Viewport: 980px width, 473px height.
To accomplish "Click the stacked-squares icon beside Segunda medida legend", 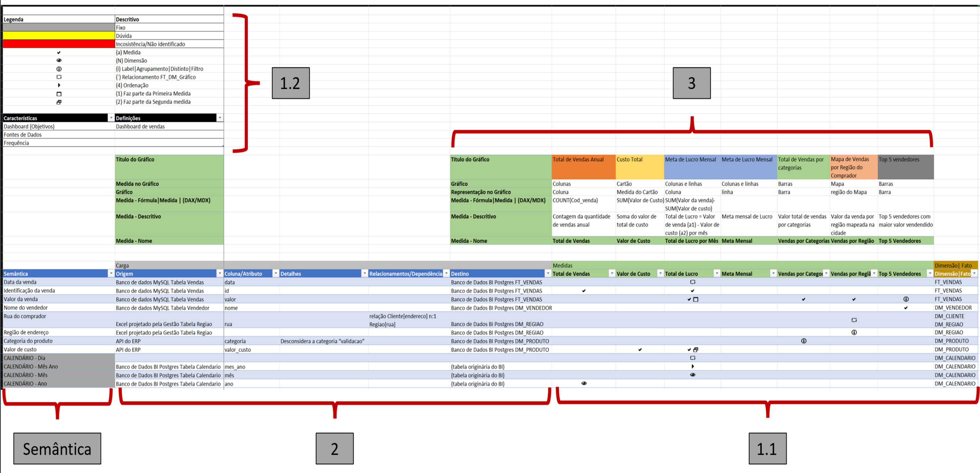I will point(59,102).
